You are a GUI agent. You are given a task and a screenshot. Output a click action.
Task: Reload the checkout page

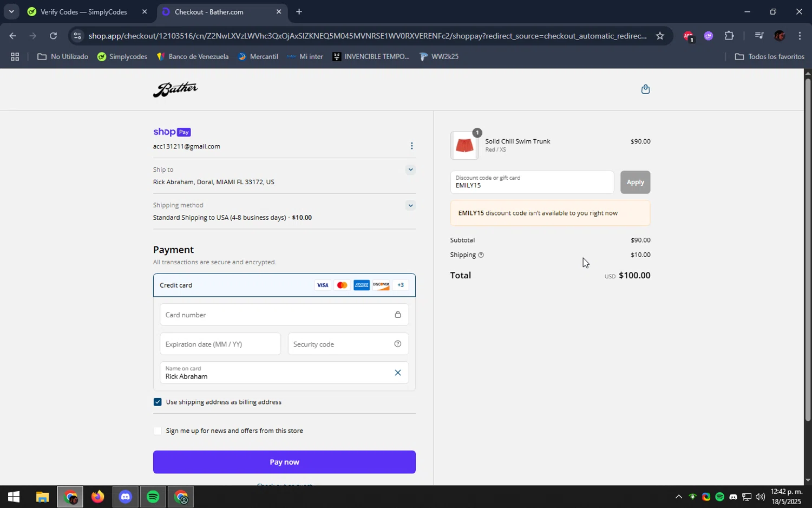click(x=53, y=36)
